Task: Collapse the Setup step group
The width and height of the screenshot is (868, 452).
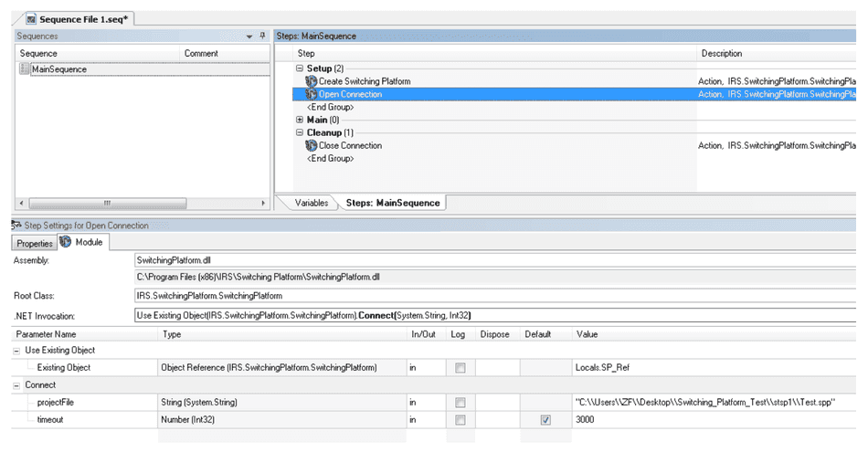Action: pos(300,68)
